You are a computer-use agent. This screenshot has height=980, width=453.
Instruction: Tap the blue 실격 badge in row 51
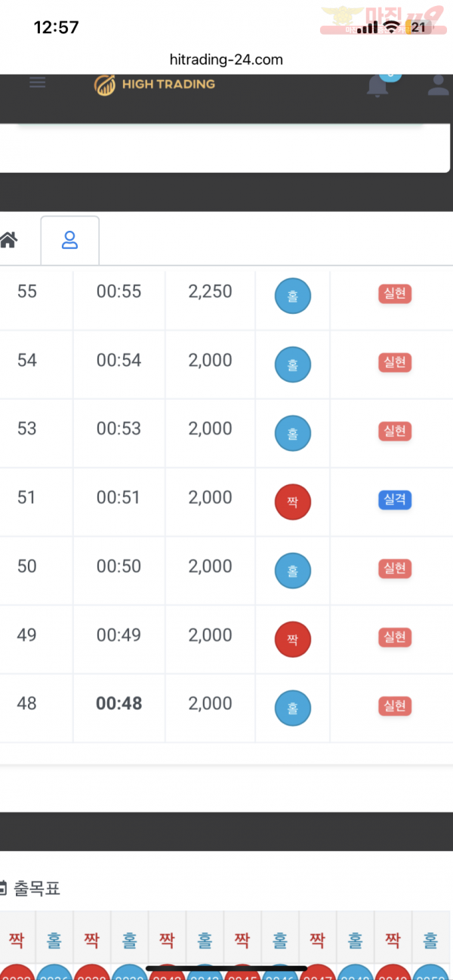tap(395, 500)
